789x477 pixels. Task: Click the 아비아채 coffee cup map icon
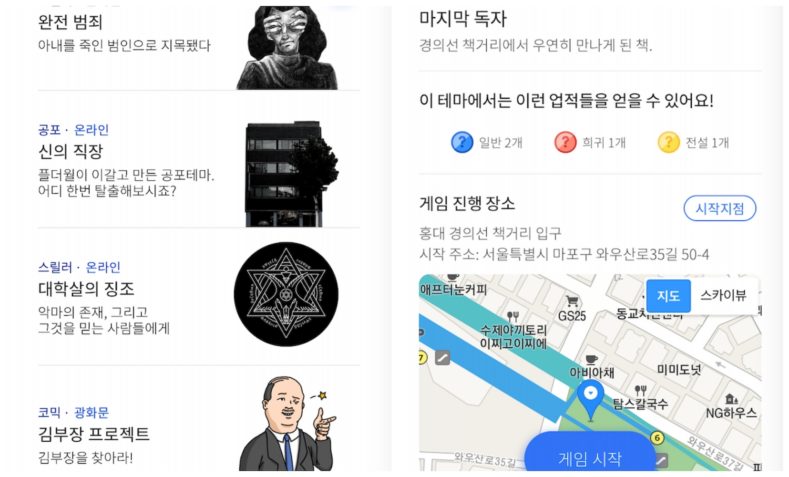tap(592, 359)
